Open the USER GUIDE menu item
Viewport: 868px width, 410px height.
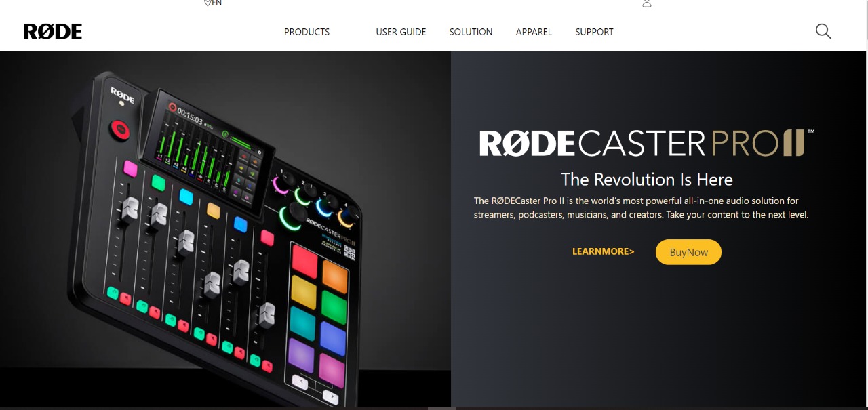pyautogui.click(x=401, y=32)
